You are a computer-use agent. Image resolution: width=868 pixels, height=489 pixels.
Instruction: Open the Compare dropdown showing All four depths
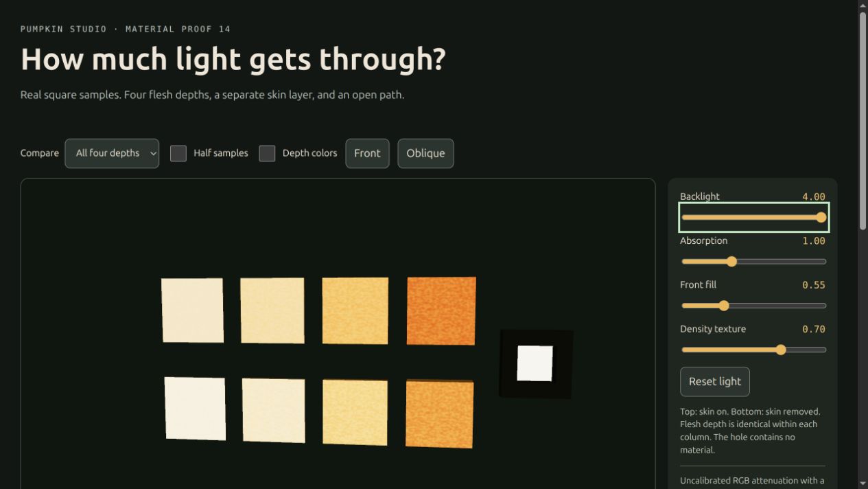(112, 153)
